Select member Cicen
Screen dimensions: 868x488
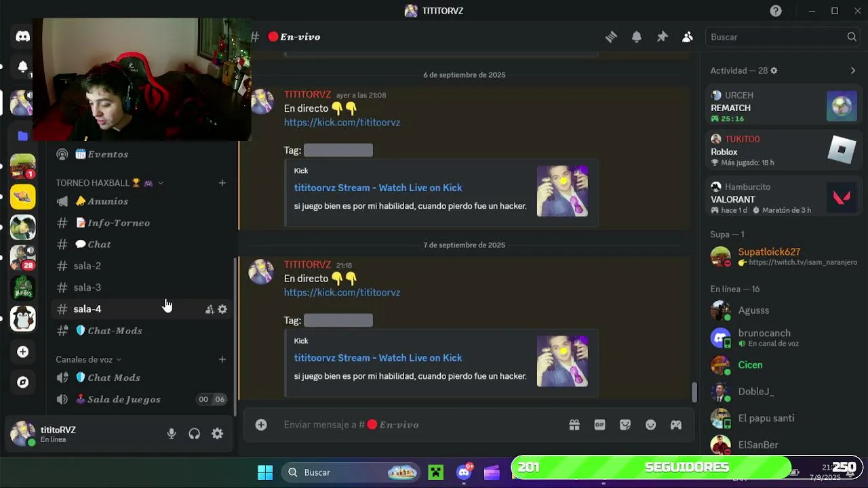[783, 365]
